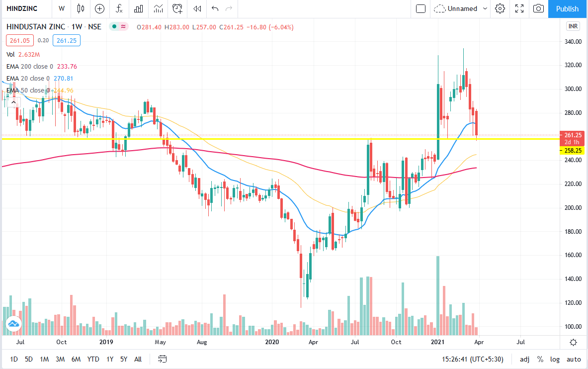588x369 pixels.
Task: Toggle adjusted data with 'adj' label
Action: (x=524, y=359)
